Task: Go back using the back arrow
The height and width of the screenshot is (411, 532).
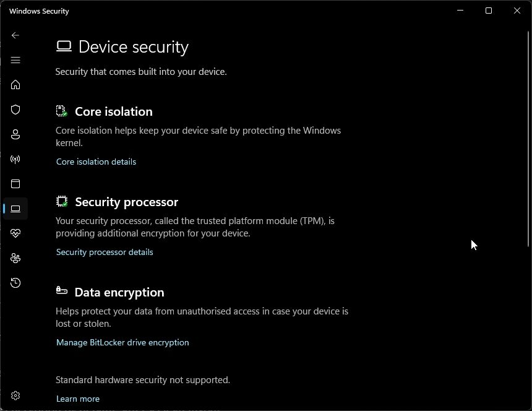Action: pyautogui.click(x=15, y=35)
